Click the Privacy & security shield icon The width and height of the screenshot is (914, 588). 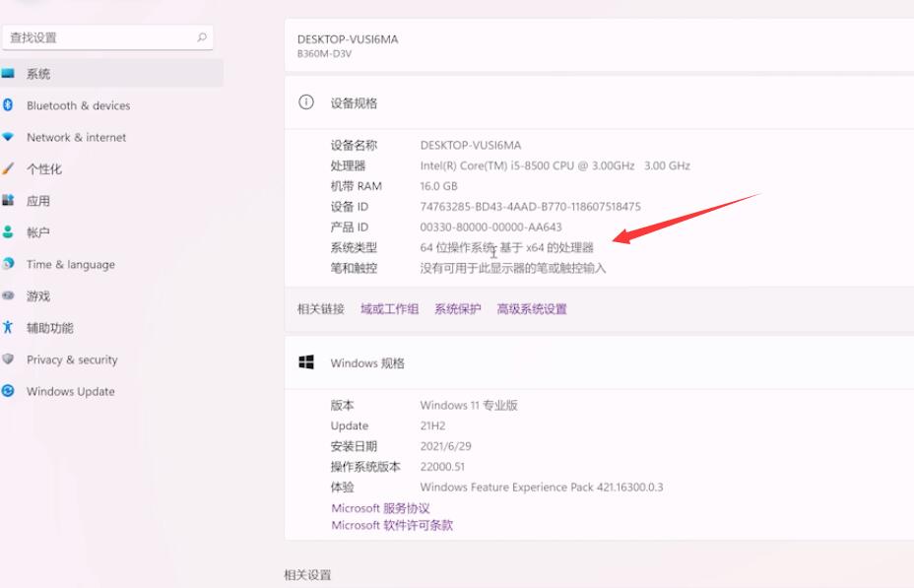pos(8,359)
